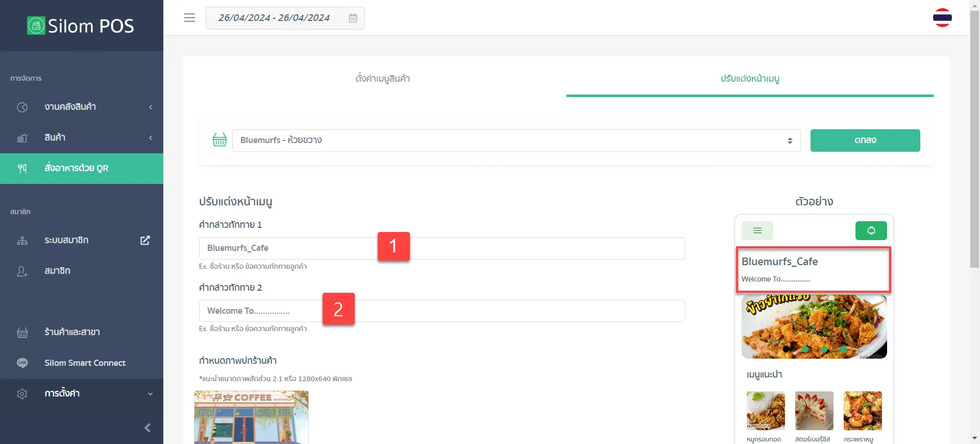
Task: Open the 26/04/2024 date range picker
Action: coord(285,18)
